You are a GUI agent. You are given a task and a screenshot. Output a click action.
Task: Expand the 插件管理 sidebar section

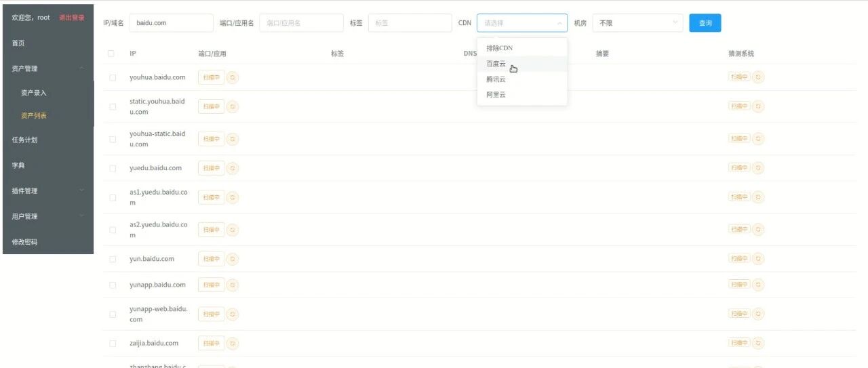(47, 190)
